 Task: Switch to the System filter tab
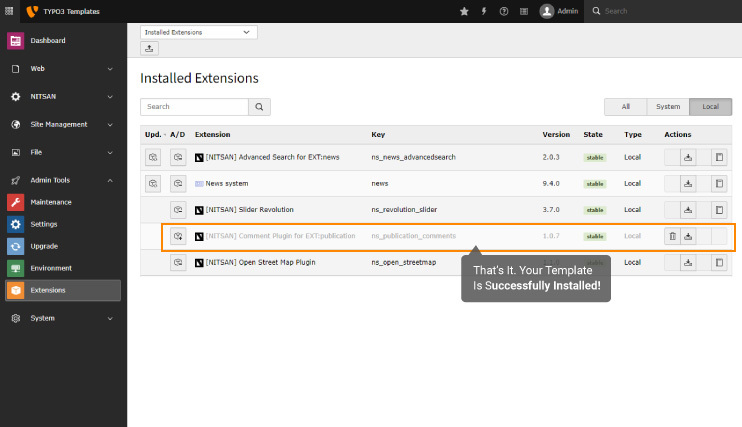click(668, 106)
